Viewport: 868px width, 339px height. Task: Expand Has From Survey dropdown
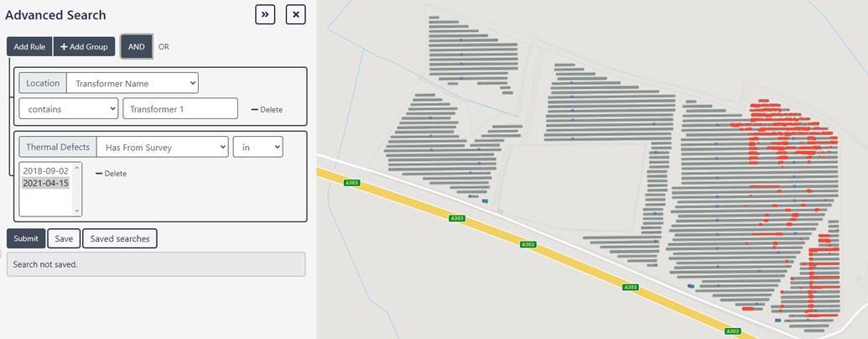(x=162, y=147)
